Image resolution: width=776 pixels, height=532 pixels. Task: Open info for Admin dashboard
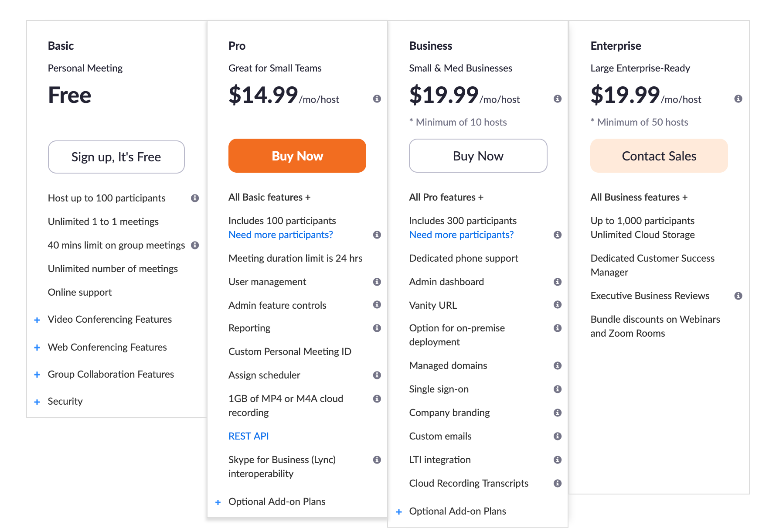(558, 282)
